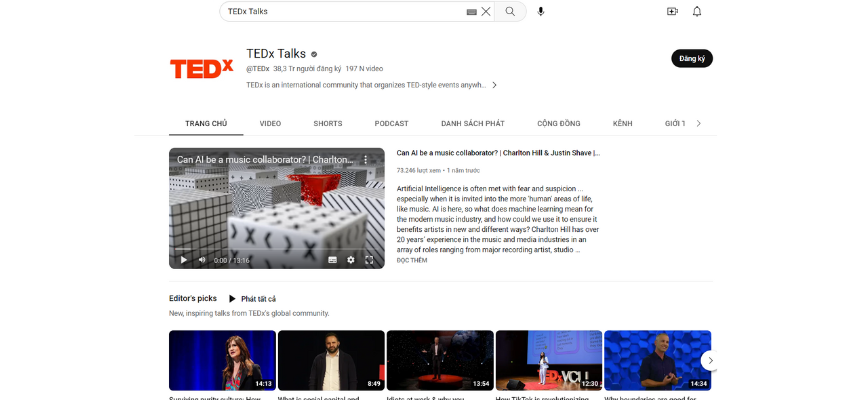Viewport: 850px width, 400px height.
Task: Mute the featured video volume
Action: 202,260
